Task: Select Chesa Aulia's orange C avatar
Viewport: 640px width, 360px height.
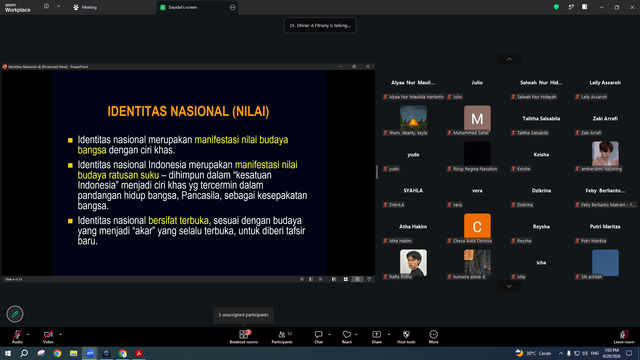Action: click(477, 226)
